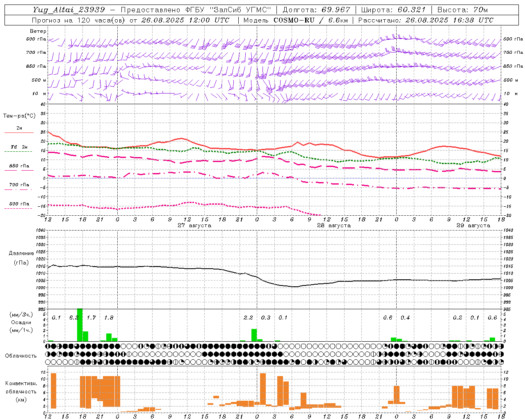
Task: Click the Облачность cloudiness label
Action: tap(21, 356)
